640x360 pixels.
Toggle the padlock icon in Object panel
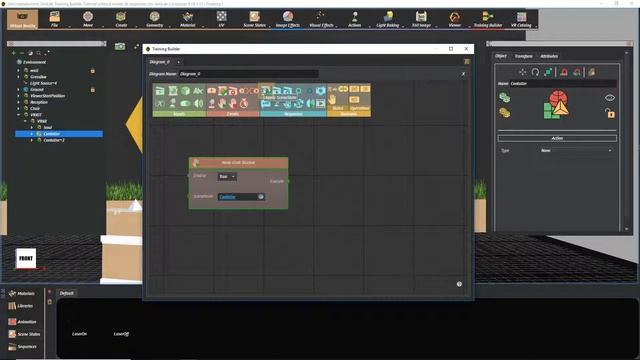tap(610, 113)
